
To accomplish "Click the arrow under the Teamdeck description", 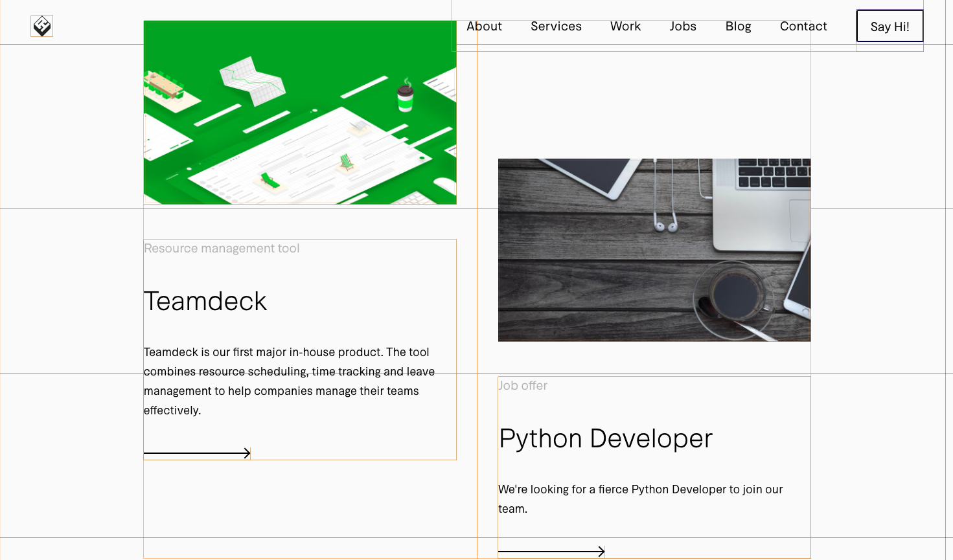I will [197, 453].
